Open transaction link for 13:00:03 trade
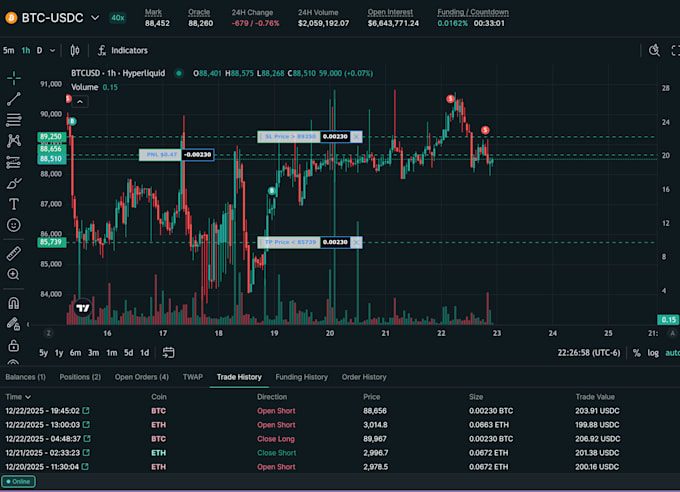The width and height of the screenshot is (680, 492). pos(86,425)
